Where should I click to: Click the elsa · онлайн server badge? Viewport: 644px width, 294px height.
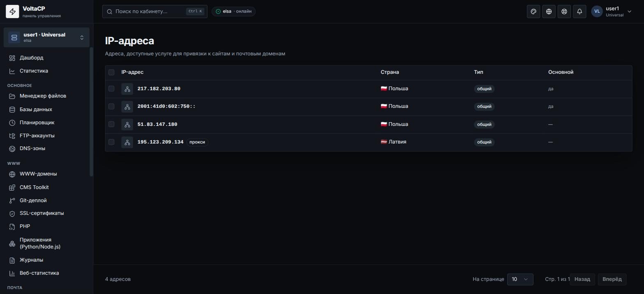click(x=234, y=11)
